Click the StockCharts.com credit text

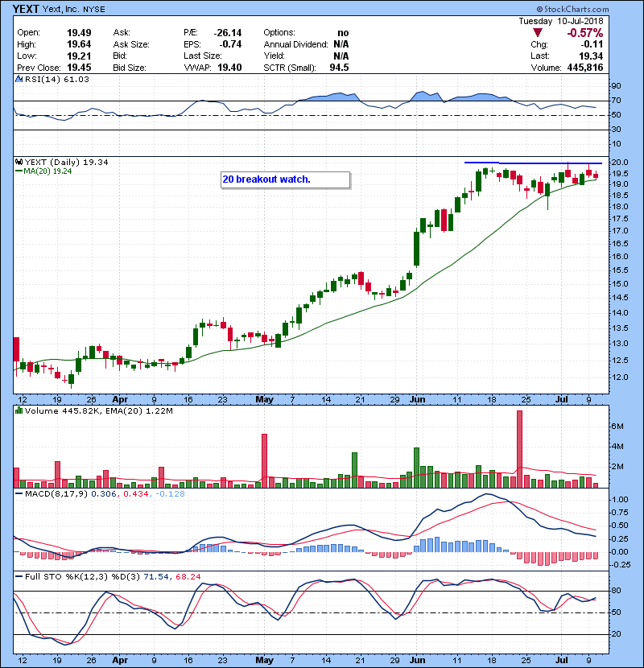click(573, 9)
